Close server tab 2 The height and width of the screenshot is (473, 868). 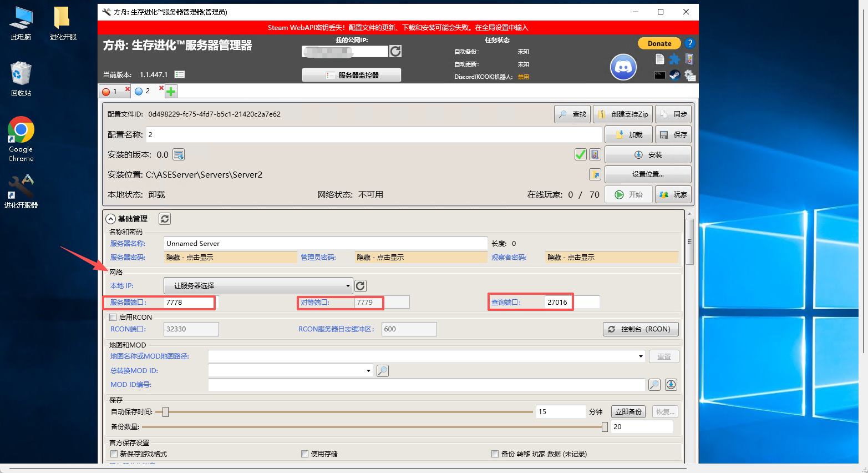pyautogui.click(x=161, y=88)
